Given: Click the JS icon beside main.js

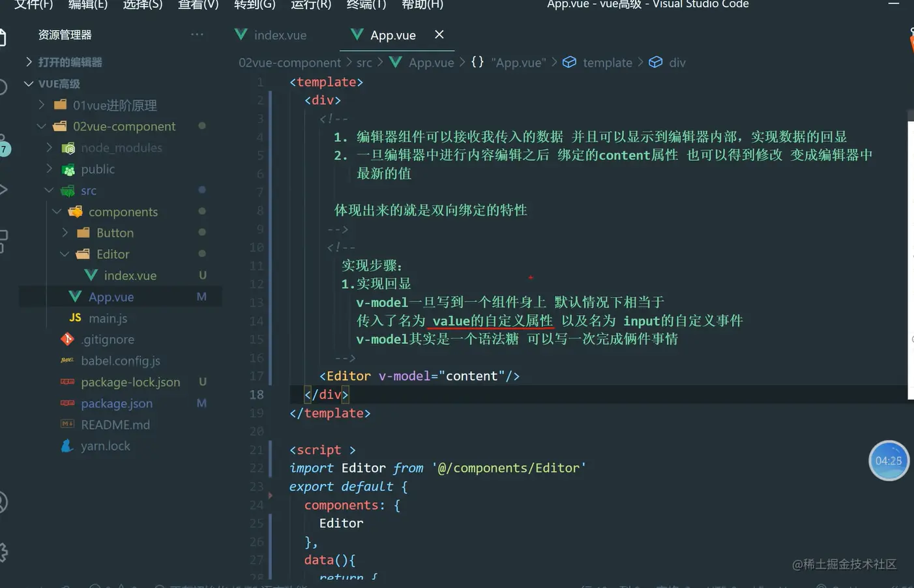Looking at the screenshot, I should click(76, 317).
